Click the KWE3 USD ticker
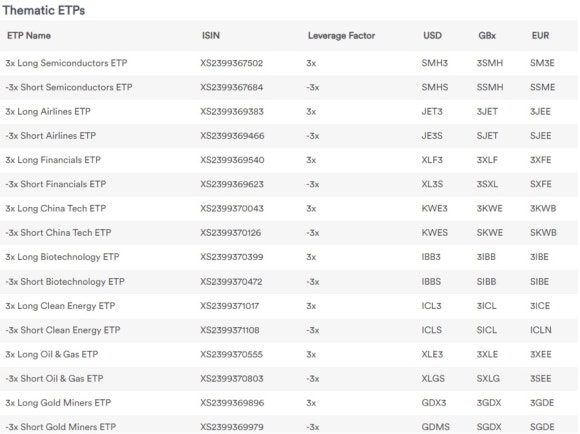The width and height of the screenshot is (580, 434). (435, 208)
